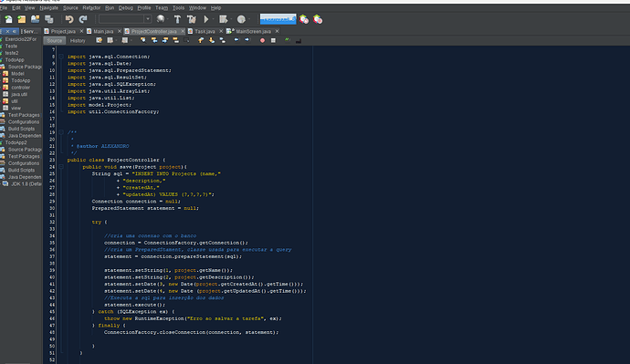Screen dimensions: 630x364
Task: Toggle the Source view button
Action: tap(54, 40)
